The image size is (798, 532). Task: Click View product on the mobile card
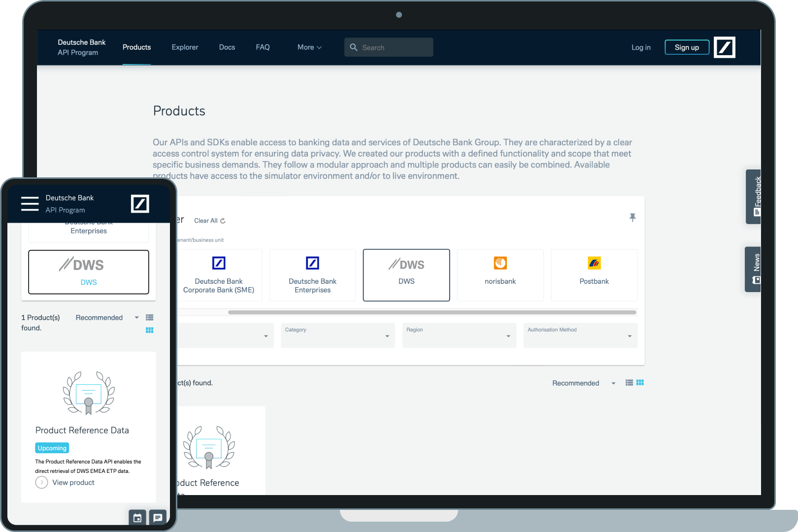click(73, 482)
